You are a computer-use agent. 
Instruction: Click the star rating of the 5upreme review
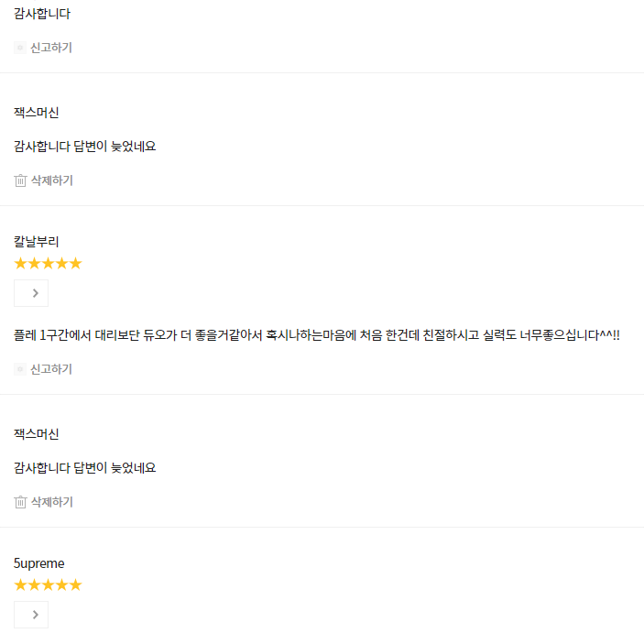click(48, 584)
